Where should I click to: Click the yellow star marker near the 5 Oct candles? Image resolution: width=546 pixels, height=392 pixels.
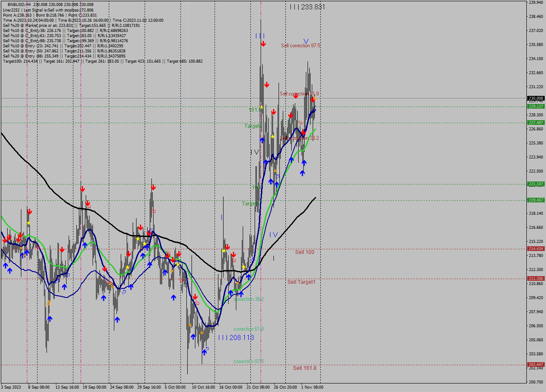(x=177, y=264)
